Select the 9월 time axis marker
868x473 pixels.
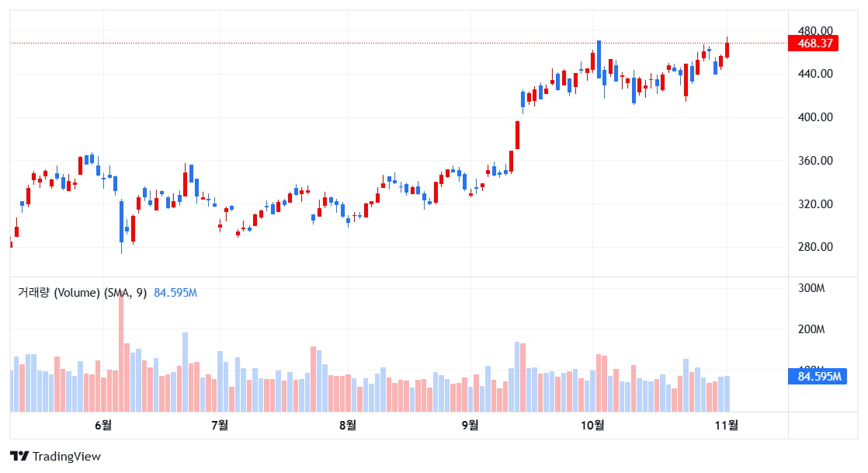(470, 424)
